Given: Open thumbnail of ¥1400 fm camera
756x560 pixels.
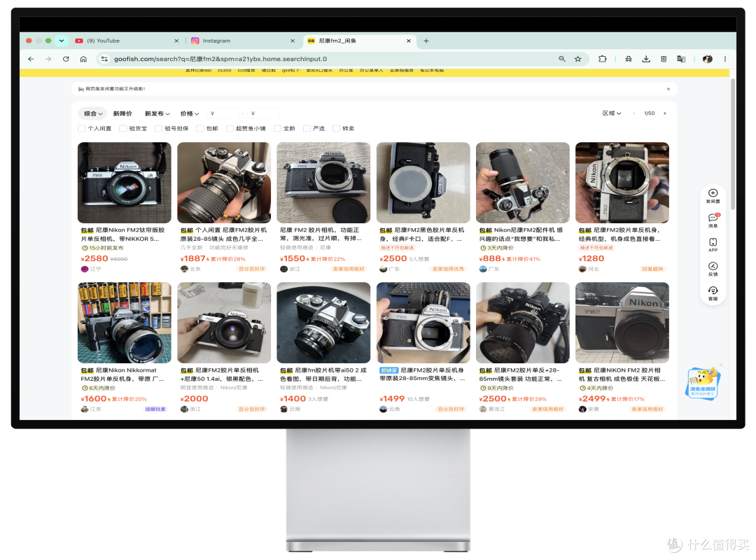Looking at the screenshot, I should 323,323.
